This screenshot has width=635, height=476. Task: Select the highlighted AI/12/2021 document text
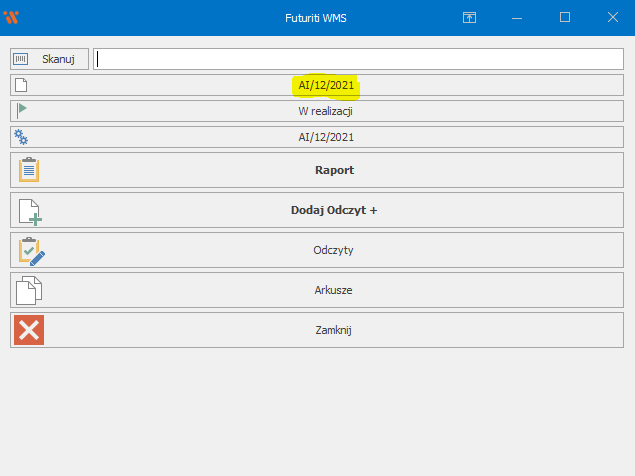pos(326,85)
